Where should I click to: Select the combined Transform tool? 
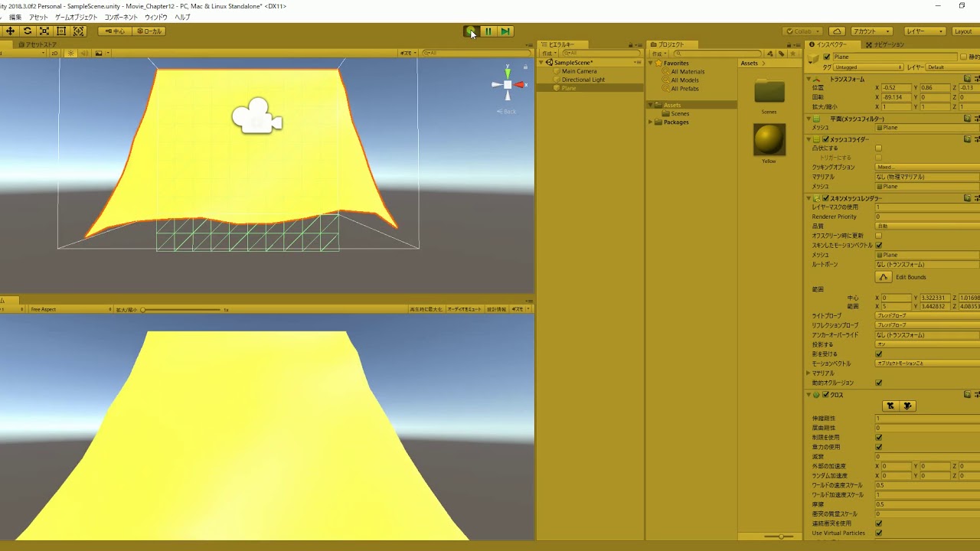coord(78,31)
